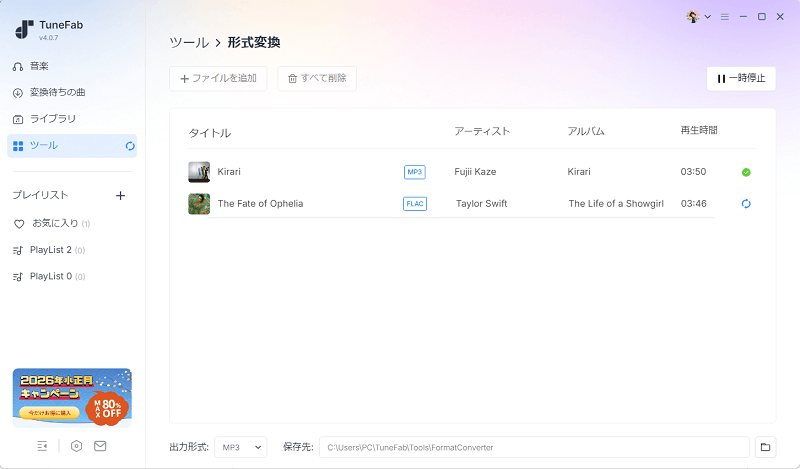Click green completed checkmark on Kirari row
The image size is (800, 469).
[x=746, y=172]
